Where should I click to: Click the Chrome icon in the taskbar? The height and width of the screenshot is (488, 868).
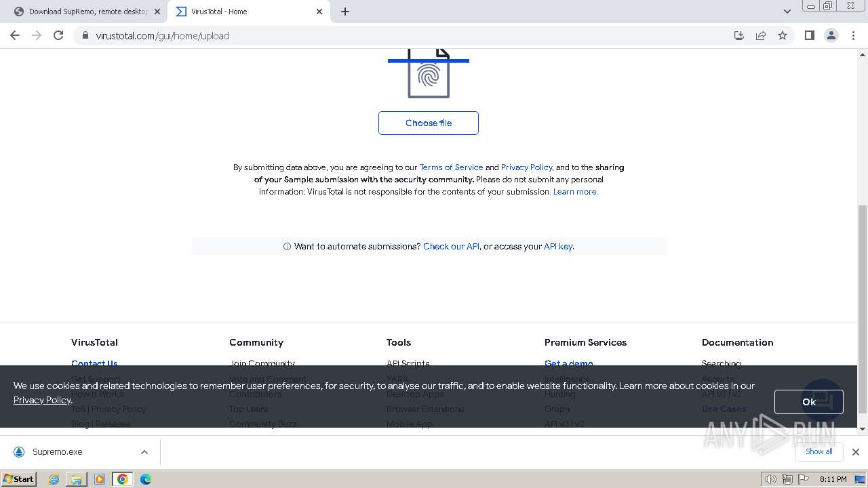tap(123, 479)
